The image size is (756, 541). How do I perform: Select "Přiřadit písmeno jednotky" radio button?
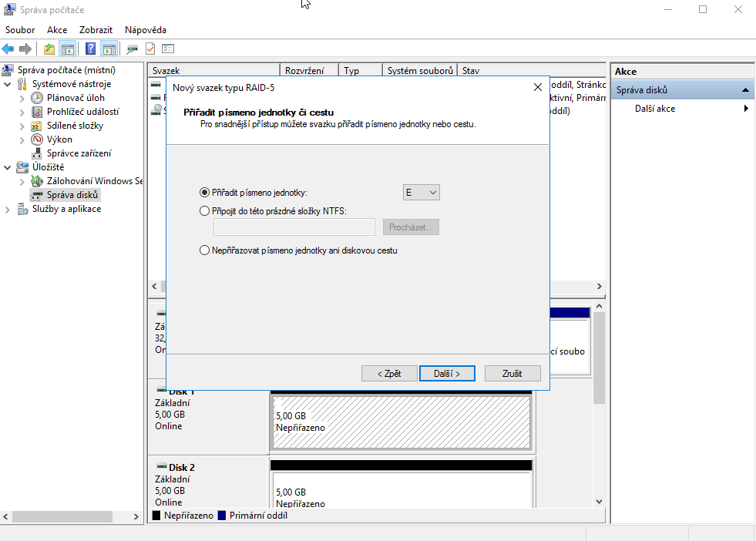pyautogui.click(x=204, y=193)
